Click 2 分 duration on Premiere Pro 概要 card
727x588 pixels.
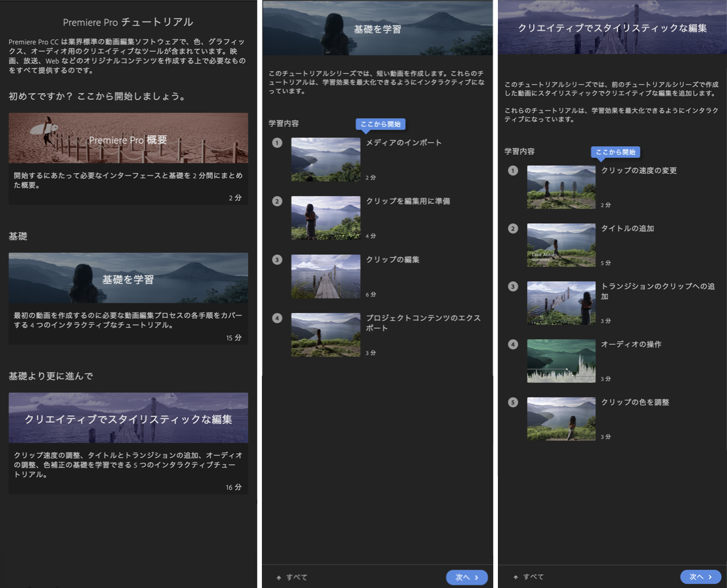[235, 198]
